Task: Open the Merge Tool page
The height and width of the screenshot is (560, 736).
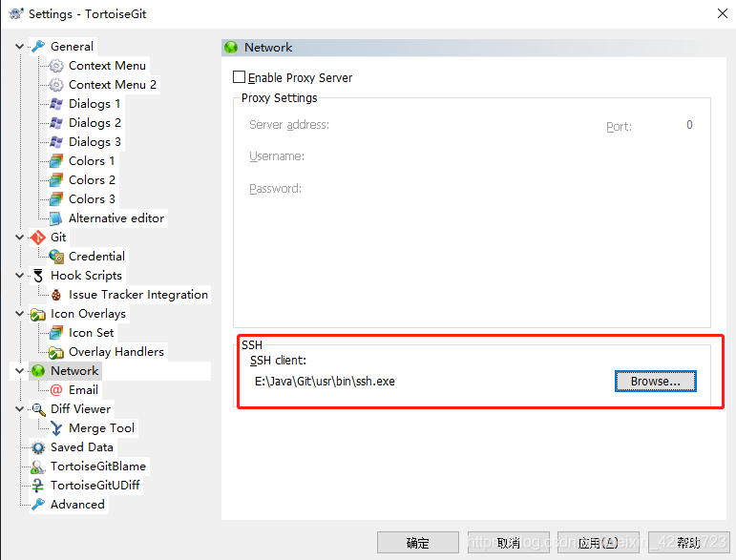Action: pos(101,428)
